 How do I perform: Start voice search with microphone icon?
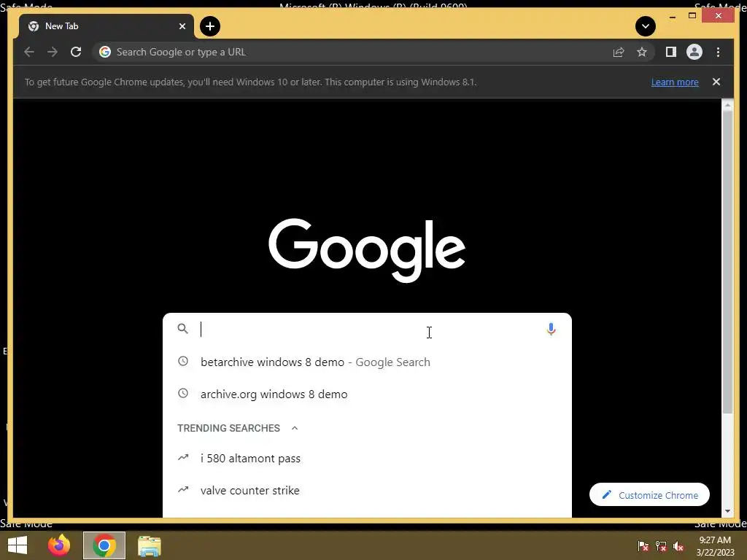coord(551,329)
